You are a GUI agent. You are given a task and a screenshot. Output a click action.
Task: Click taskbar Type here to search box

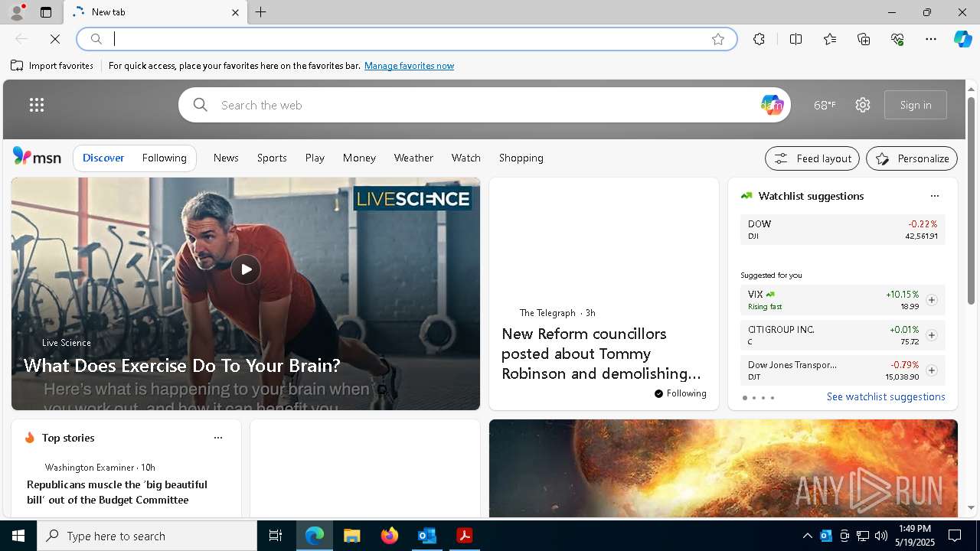click(x=147, y=536)
